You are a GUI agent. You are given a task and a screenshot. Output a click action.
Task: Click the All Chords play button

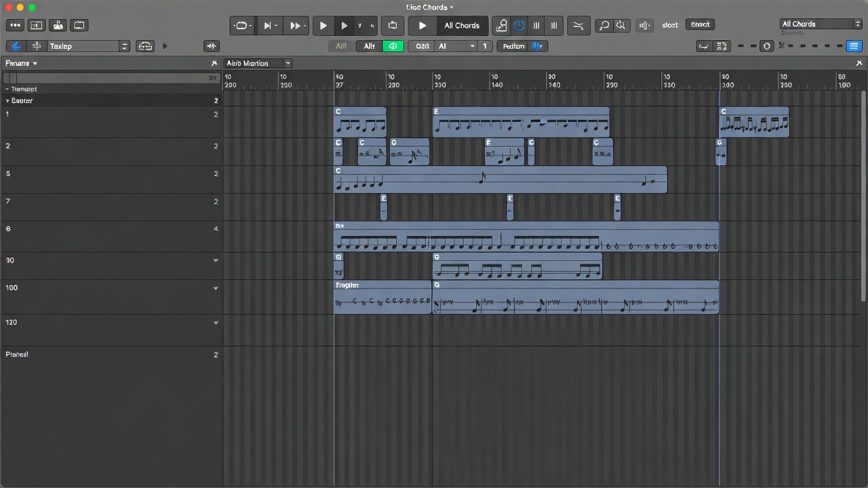422,26
